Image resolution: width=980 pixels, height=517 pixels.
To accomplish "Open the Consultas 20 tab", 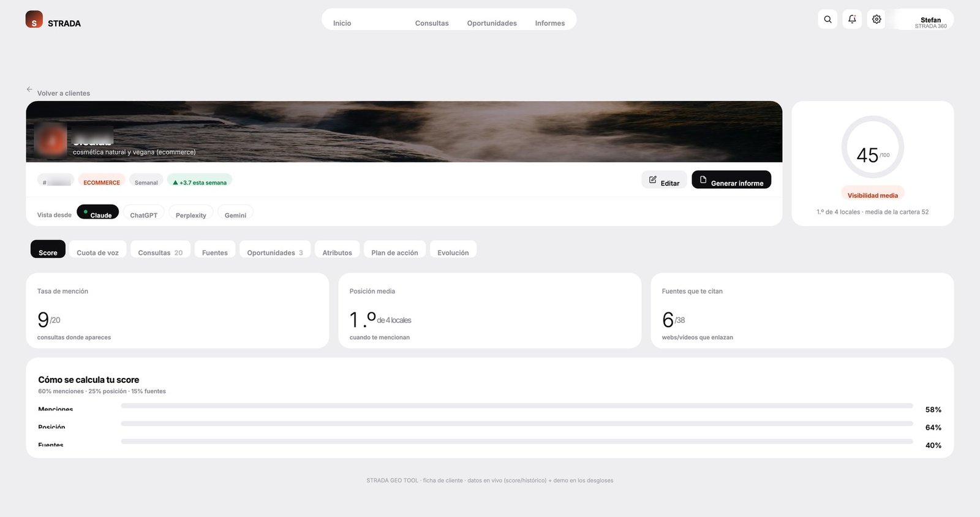I will click(x=160, y=249).
